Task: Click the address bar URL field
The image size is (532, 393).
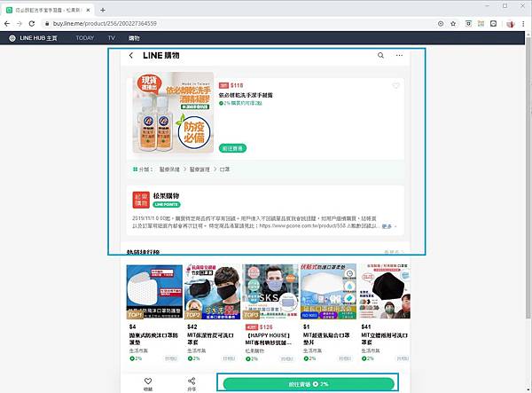Action: (x=105, y=23)
